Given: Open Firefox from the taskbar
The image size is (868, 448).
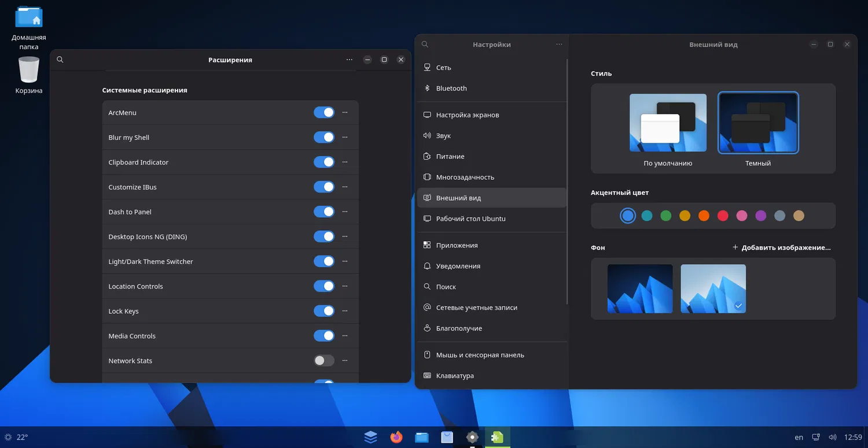Looking at the screenshot, I should pos(396,437).
